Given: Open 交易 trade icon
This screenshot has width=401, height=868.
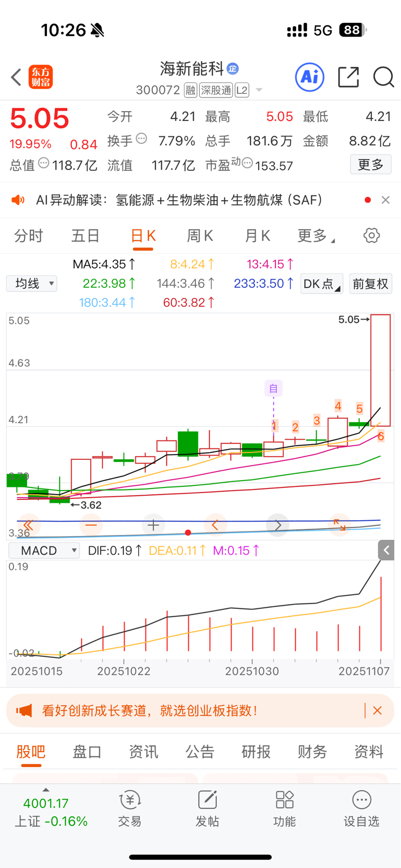Looking at the screenshot, I should tap(130, 809).
